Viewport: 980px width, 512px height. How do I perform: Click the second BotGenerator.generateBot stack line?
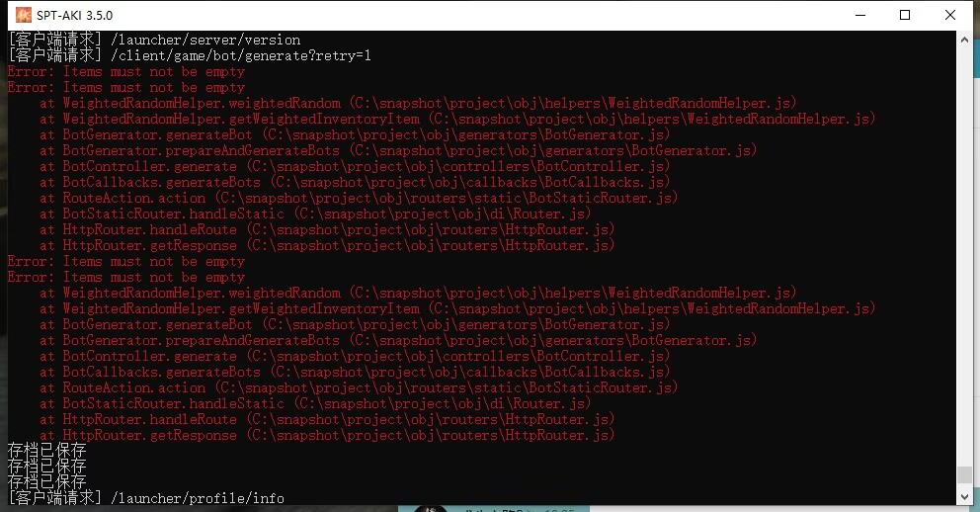(x=355, y=324)
